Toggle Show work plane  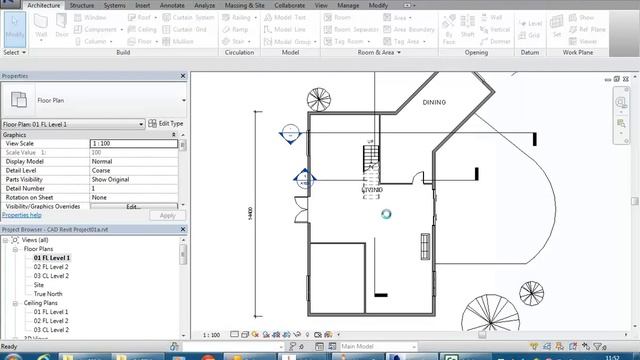[x=581, y=18]
